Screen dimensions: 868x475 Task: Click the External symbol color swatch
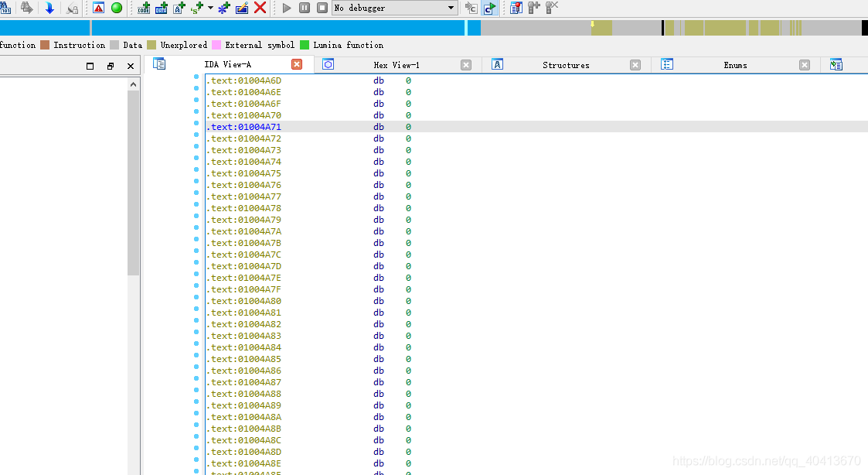216,45
